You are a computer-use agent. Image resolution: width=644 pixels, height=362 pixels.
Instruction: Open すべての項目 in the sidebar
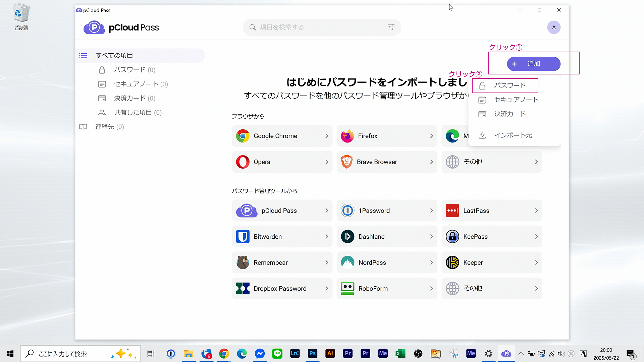[140, 55]
